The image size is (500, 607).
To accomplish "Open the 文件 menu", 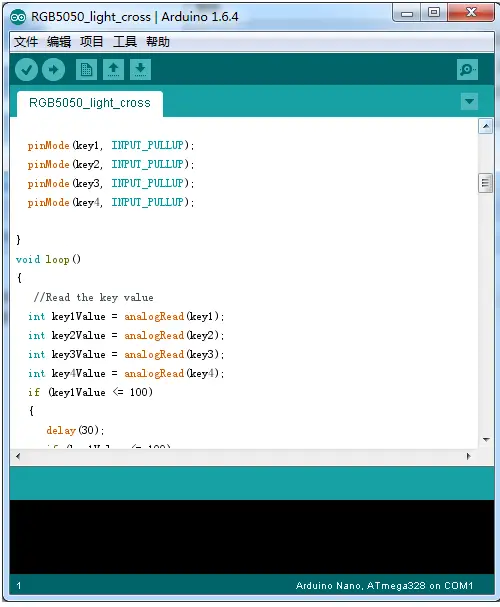I will point(26,41).
